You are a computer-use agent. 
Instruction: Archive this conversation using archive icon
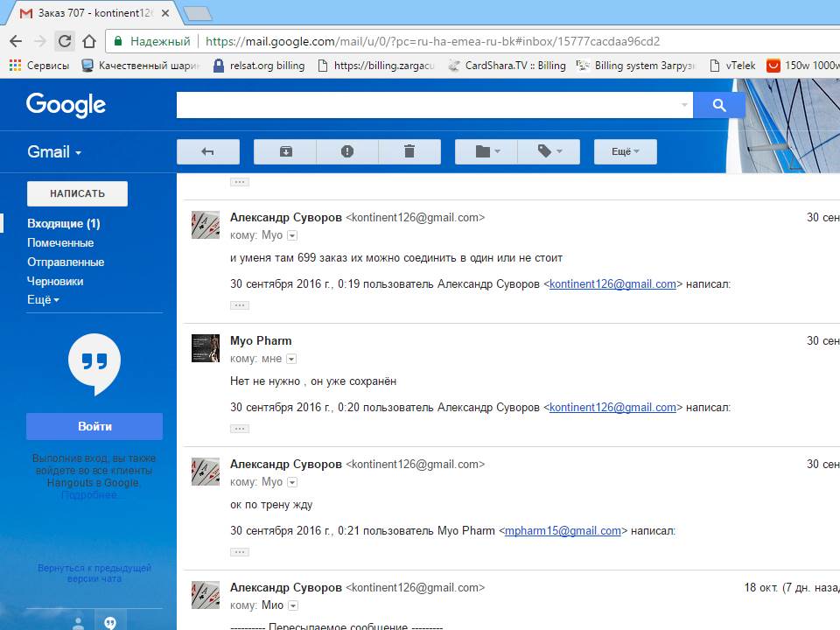tap(285, 151)
